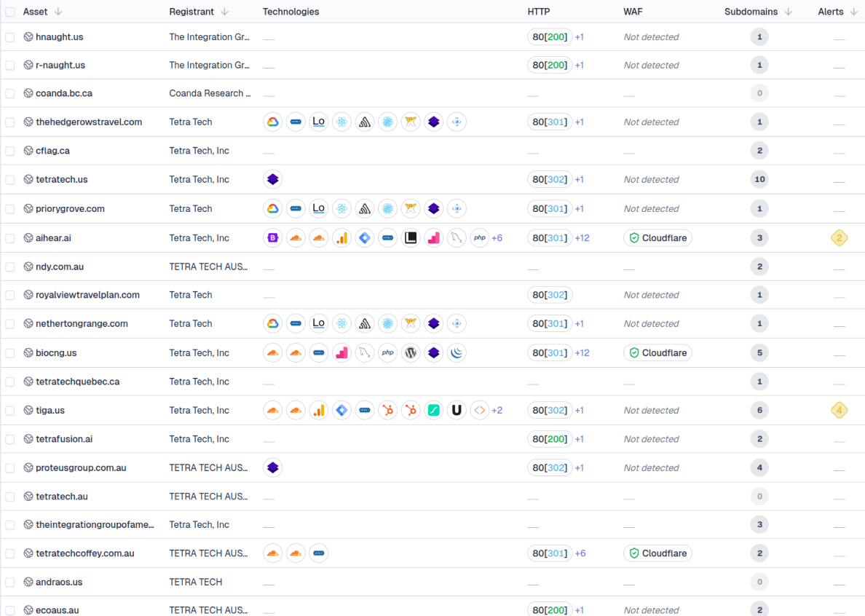865x616 pixels.
Task: Click HTTP/3 badge icon in priorygrove.com row
Action: (x=296, y=208)
